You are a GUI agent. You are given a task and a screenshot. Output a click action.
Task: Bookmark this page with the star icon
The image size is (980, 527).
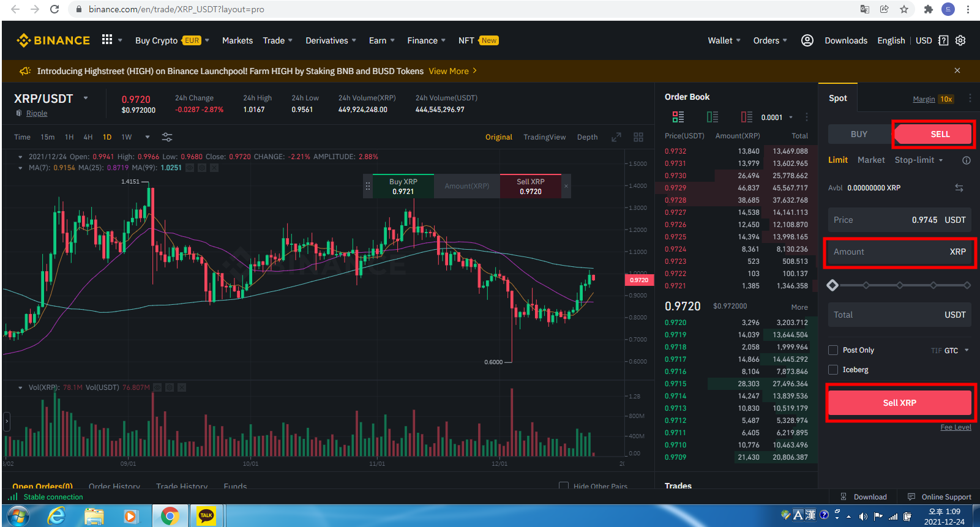coord(904,9)
